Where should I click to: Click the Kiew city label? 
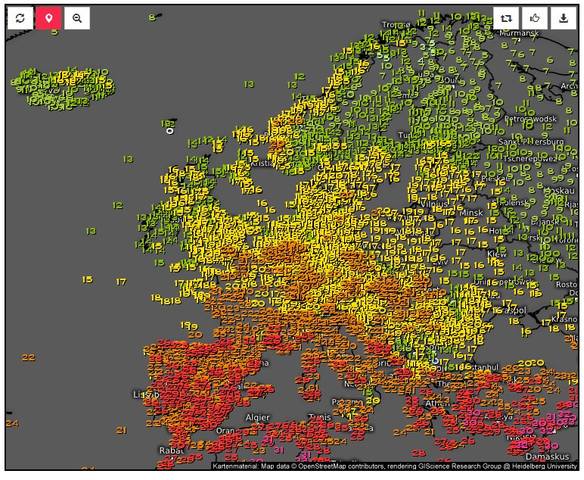pos(497,254)
